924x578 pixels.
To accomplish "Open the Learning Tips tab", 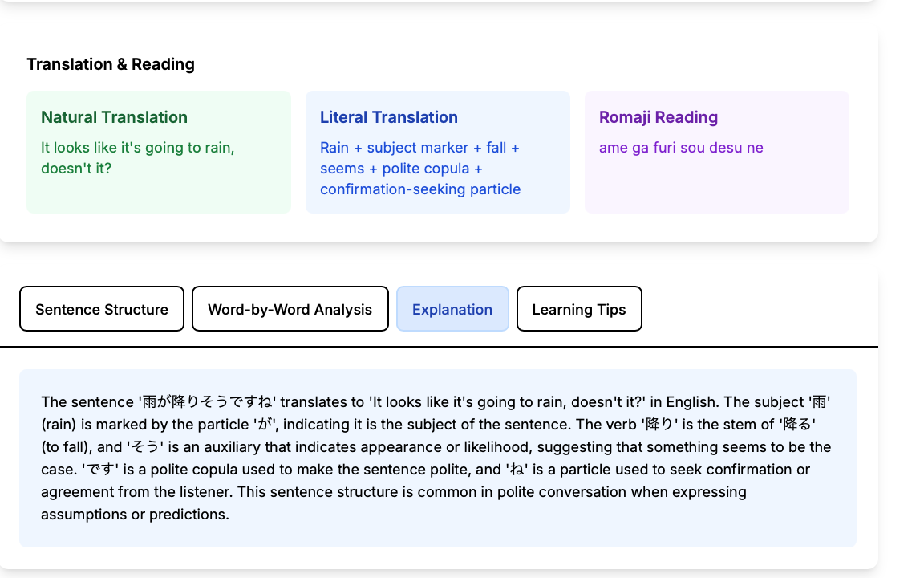I will pos(579,309).
